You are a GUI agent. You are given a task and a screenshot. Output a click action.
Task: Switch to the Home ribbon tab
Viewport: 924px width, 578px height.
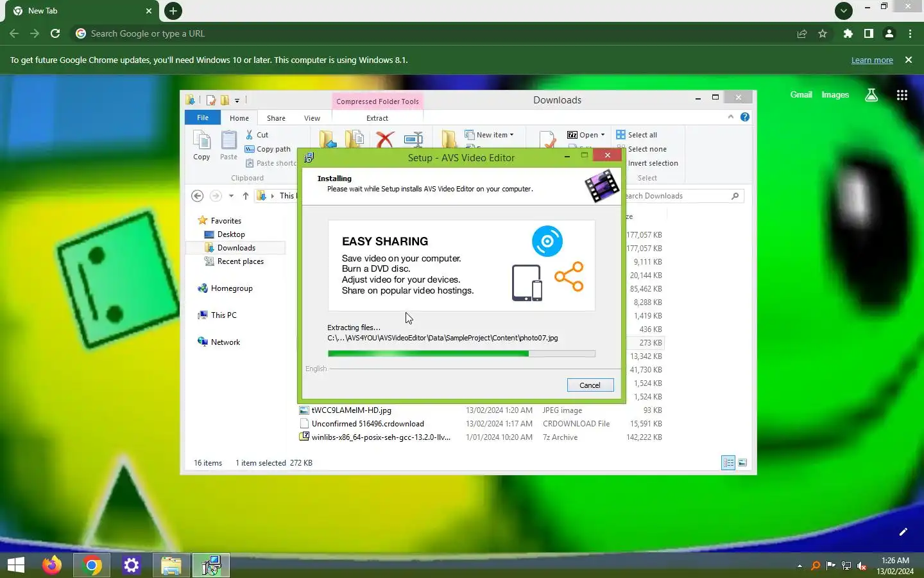(239, 118)
